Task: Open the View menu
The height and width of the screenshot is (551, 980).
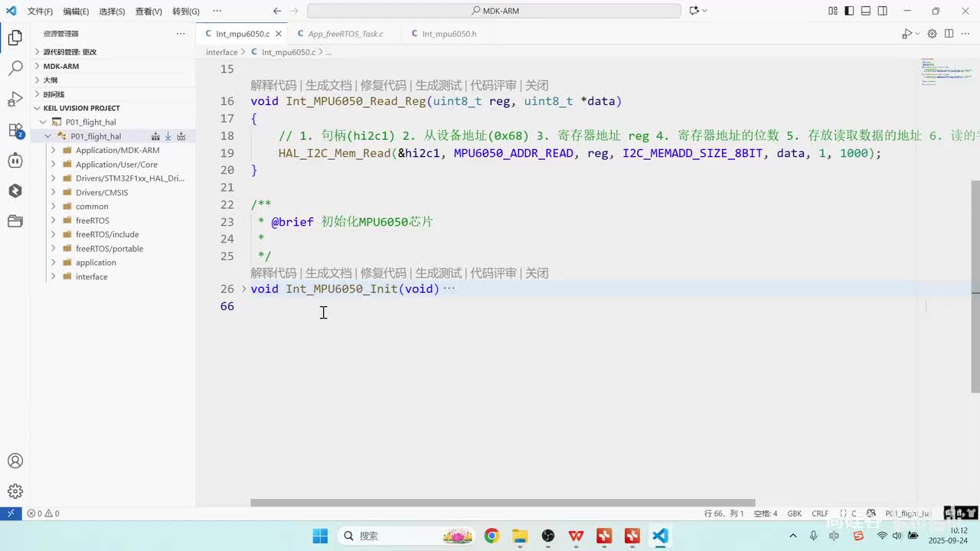Action: pyautogui.click(x=149, y=11)
